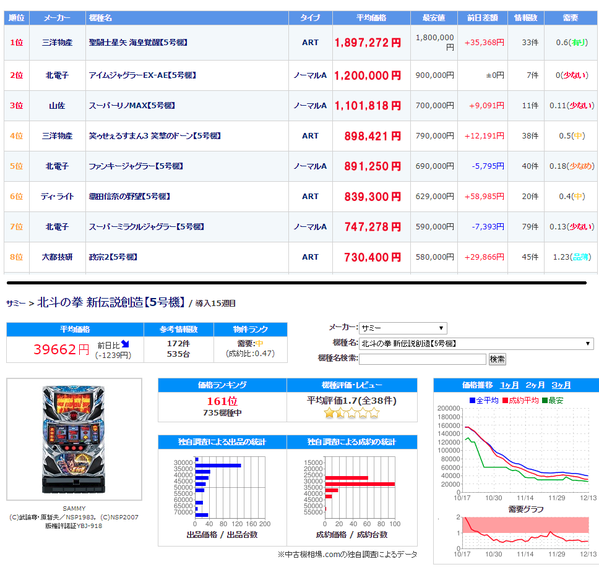Click the +58,985円 daily change
599x575 pixels.
point(484,196)
